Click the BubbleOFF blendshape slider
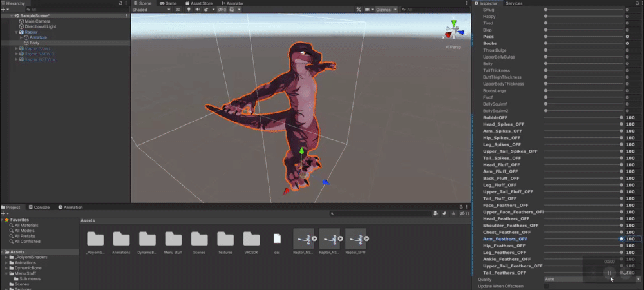The width and height of the screenshot is (644, 290). pyautogui.click(x=583, y=117)
